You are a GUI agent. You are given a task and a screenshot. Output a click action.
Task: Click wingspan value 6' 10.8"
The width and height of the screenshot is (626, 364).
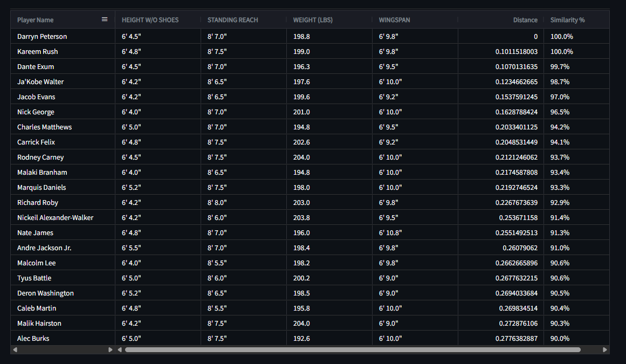390,232
